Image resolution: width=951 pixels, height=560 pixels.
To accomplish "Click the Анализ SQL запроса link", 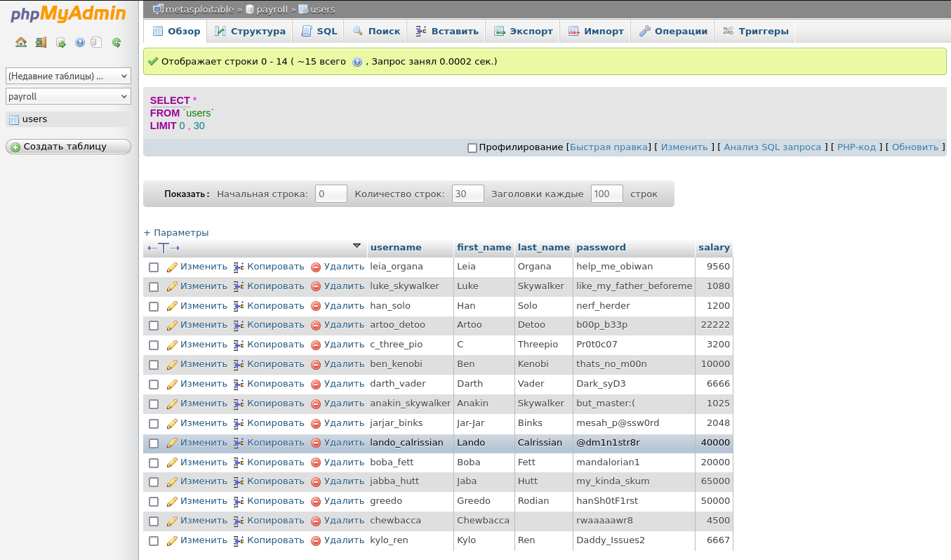I will [x=772, y=147].
